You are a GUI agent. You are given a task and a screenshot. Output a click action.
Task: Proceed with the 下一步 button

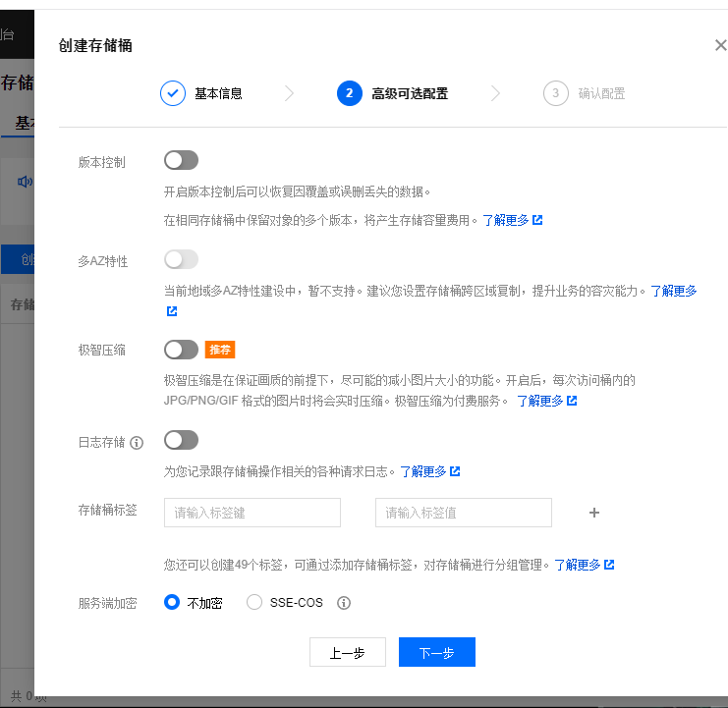click(437, 652)
